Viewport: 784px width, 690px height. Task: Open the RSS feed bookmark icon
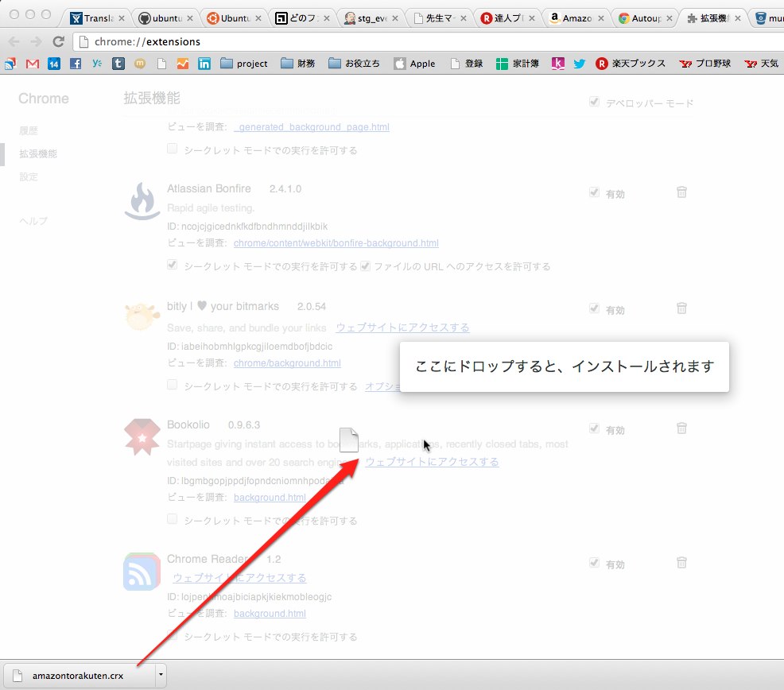point(10,64)
